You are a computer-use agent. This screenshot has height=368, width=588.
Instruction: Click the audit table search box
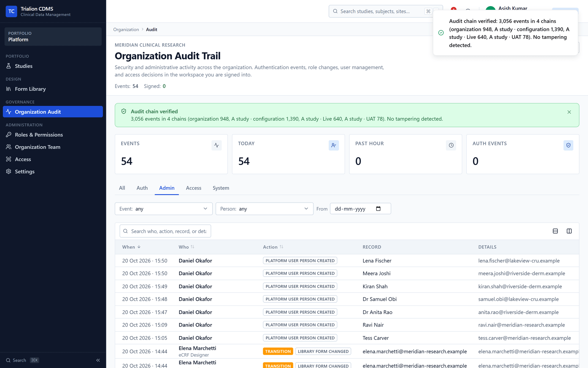pyautogui.click(x=165, y=231)
